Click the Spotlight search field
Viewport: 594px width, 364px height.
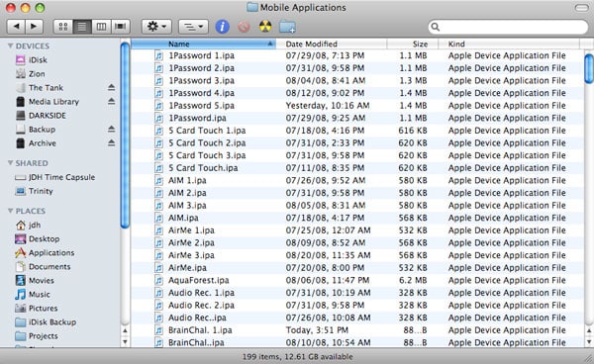click(x=508, y=27)
